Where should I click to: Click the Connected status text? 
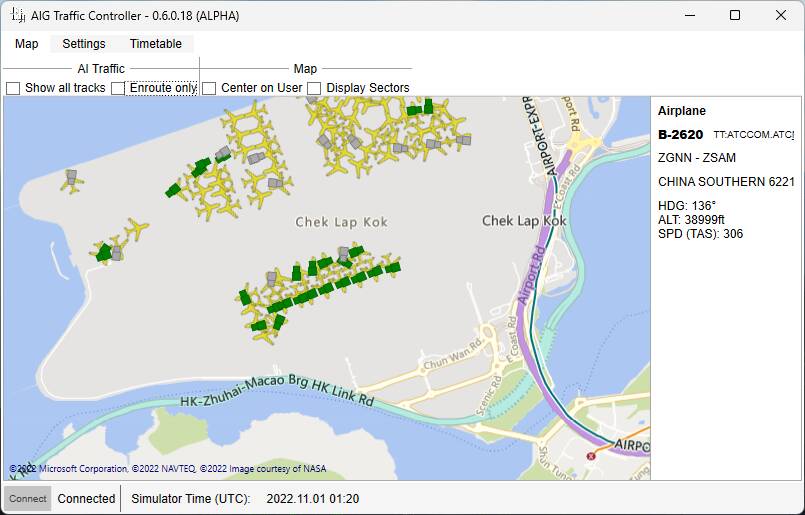(86, 499)
